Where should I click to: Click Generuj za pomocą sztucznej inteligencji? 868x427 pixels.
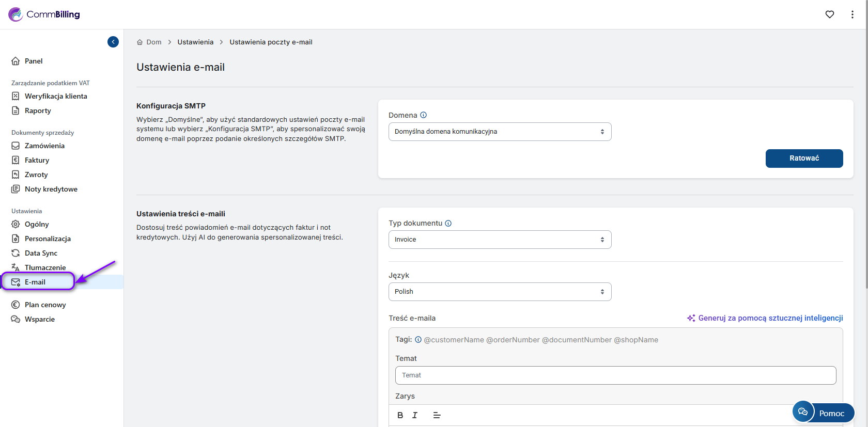click(765, 318)
